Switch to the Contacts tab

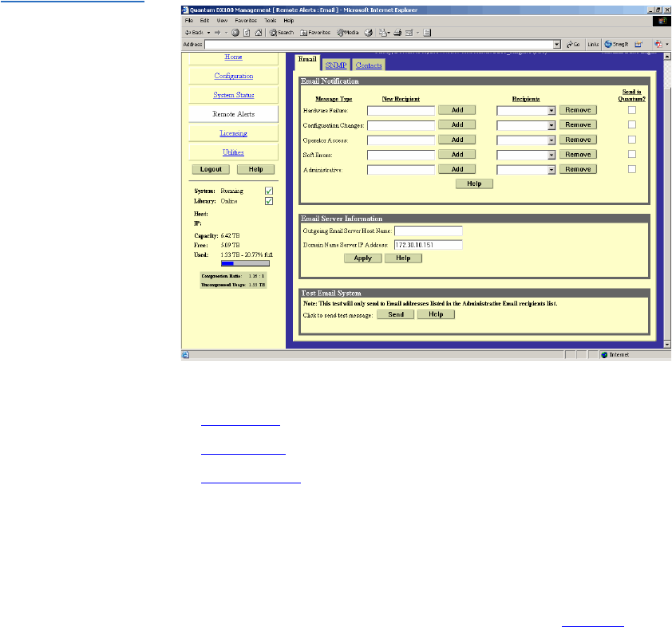[x=369, y=65]
